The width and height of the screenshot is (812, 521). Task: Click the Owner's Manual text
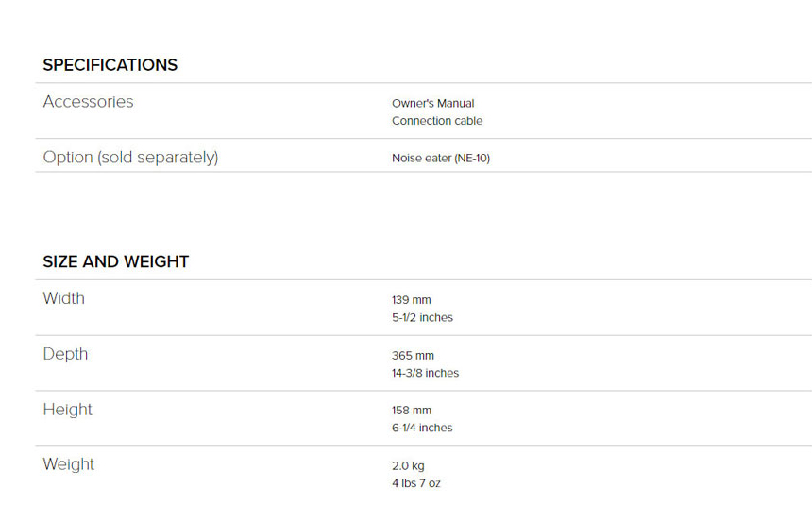coord(433,103)
